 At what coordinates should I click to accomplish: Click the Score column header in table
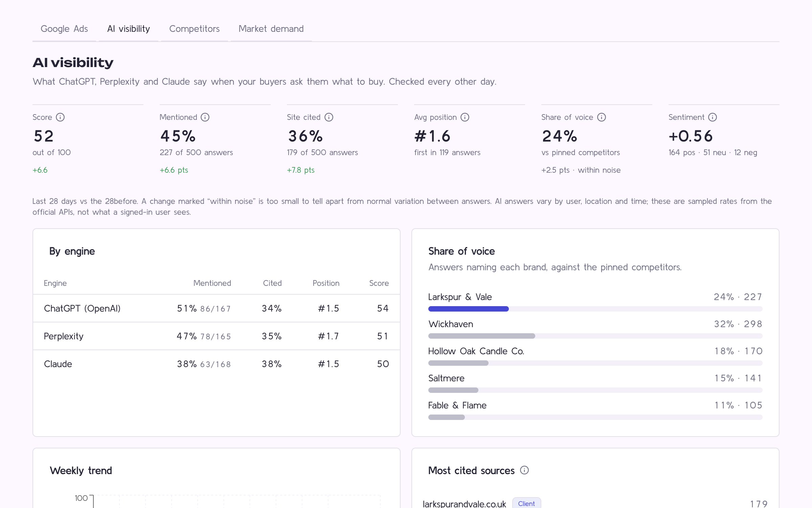pyautogui.click(x=379, y=283)
